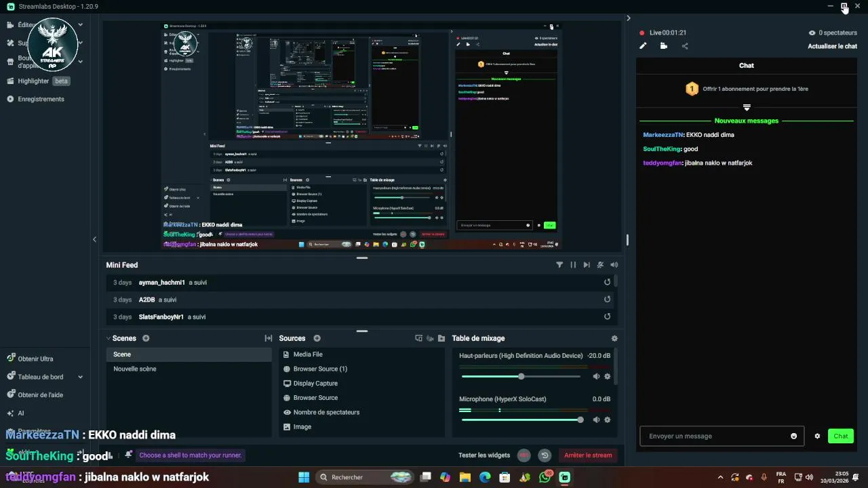The width and height of the screenshot is (868, 488).
Task: Click MarkeezzaTN username in chat
Action: (663, 135)
